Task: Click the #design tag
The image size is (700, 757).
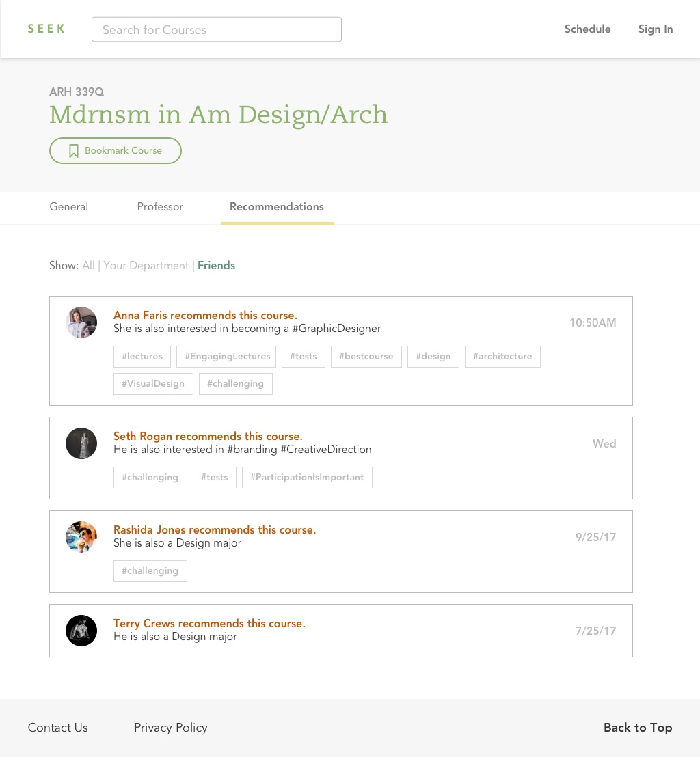Action: (433, 356)
